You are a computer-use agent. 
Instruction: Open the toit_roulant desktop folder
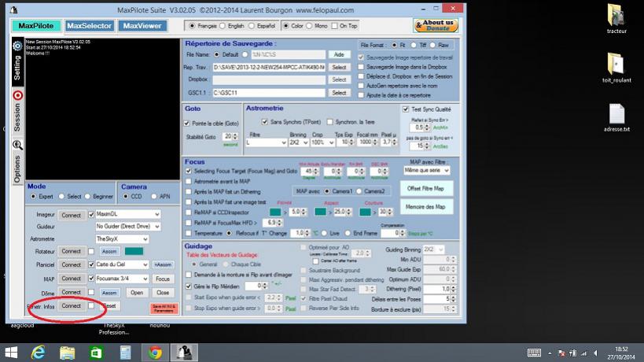point(616,68)
